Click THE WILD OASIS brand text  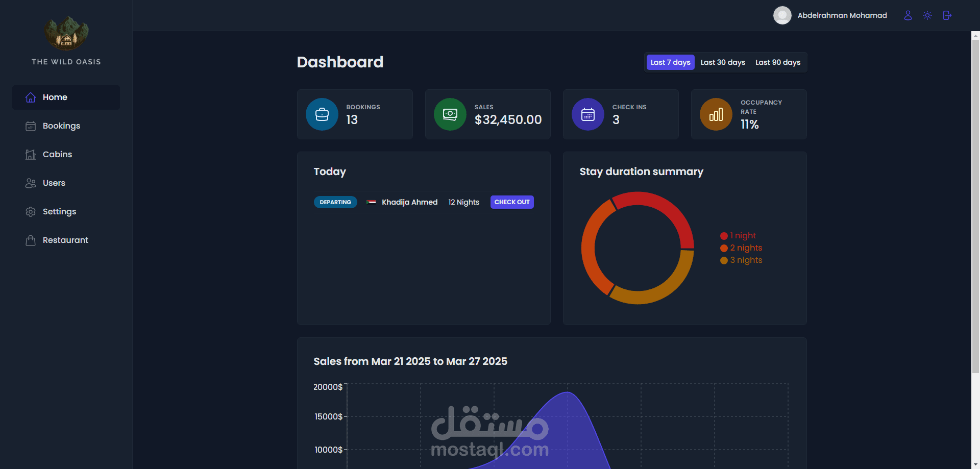click(66, 62)
